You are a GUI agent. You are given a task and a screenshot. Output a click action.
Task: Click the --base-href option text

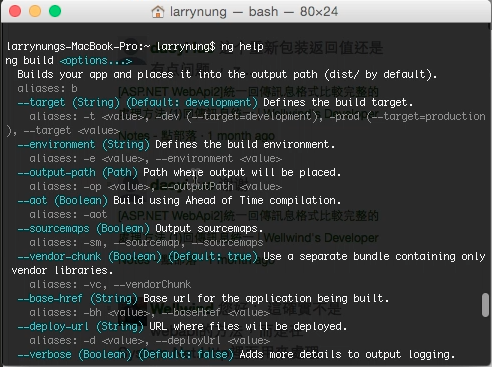[x=50, y=298]
